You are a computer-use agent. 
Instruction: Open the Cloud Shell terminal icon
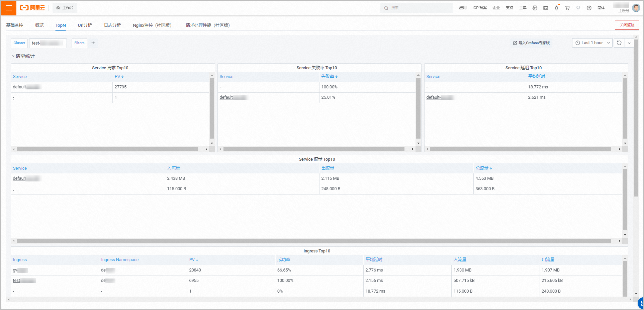546,8
